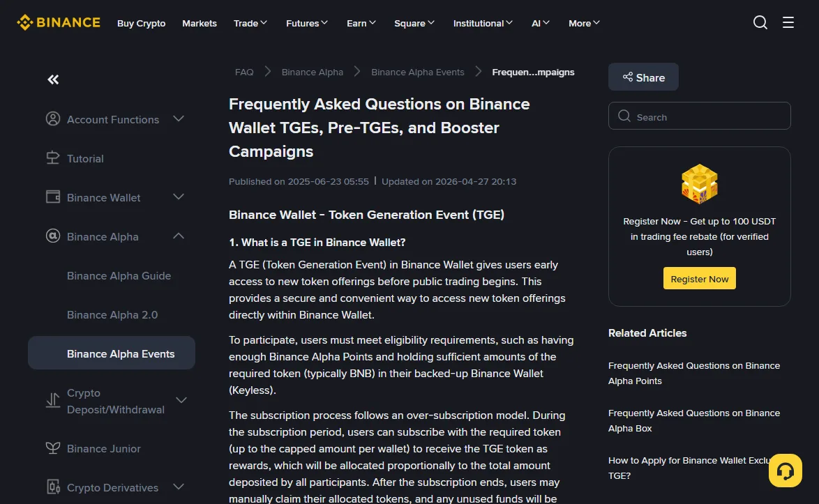
Task: Click the Tutorial signpost icon
Action: click(x=53, y=158)
